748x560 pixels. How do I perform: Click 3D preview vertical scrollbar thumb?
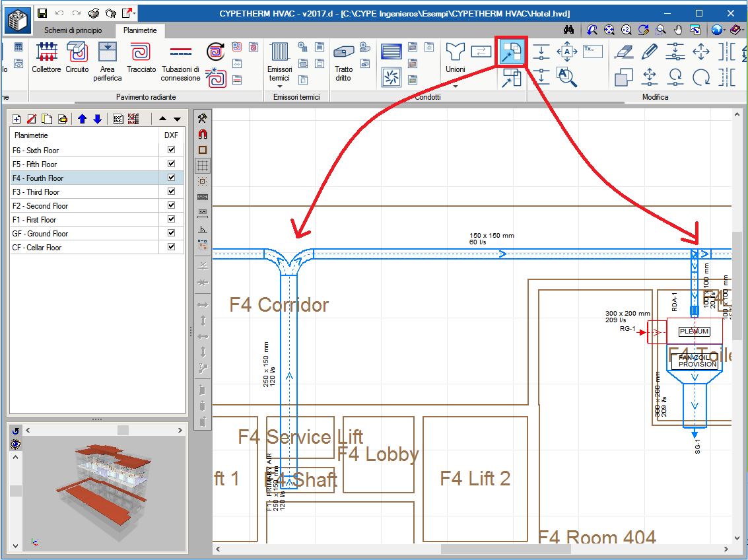pyautogui.click(x=15, y=491)
